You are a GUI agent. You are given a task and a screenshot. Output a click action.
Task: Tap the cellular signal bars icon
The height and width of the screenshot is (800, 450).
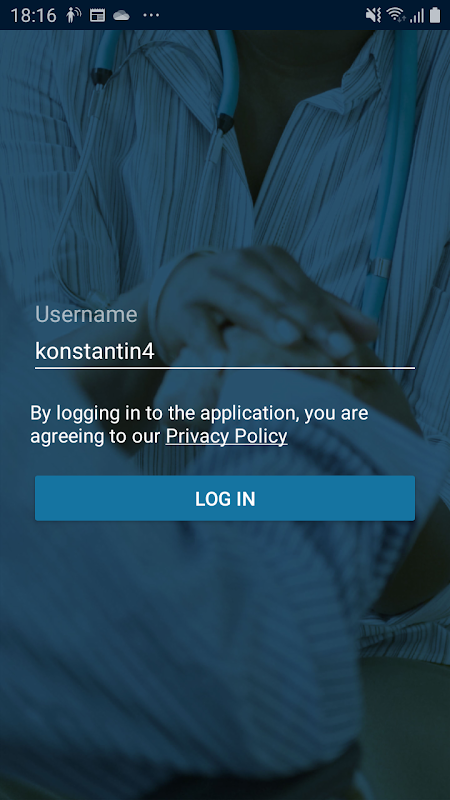coord(417,16)
